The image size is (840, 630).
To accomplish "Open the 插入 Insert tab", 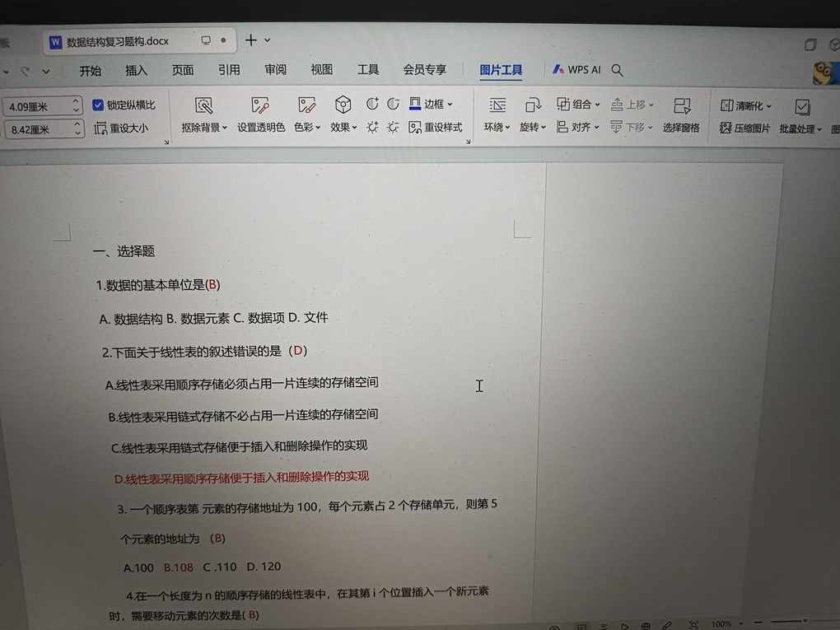I will (x=136, y=70).
